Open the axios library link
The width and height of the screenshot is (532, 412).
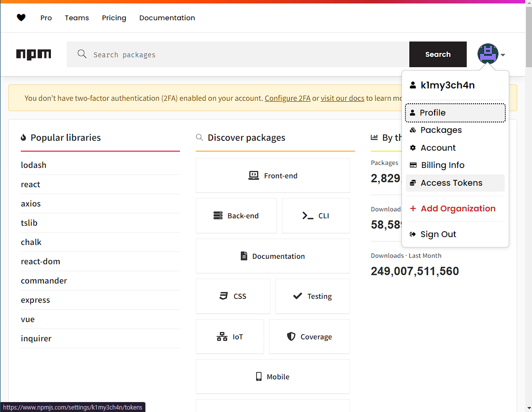tap(31, 204)
